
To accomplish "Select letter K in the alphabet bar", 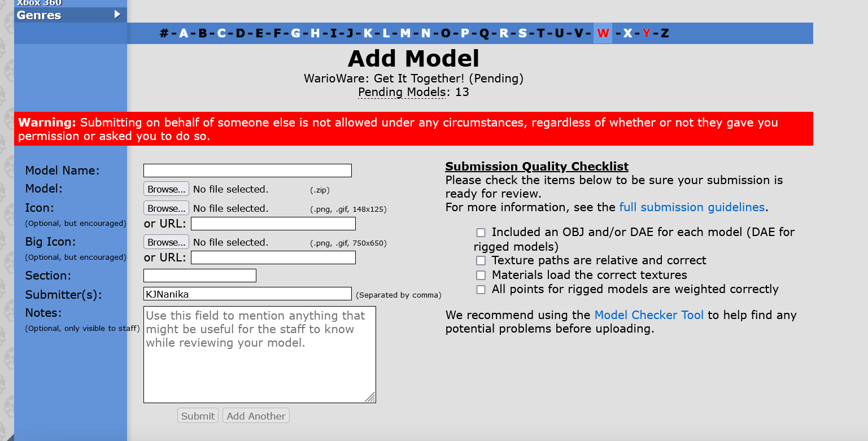I will pyautogui.click(x=368, y=33).
